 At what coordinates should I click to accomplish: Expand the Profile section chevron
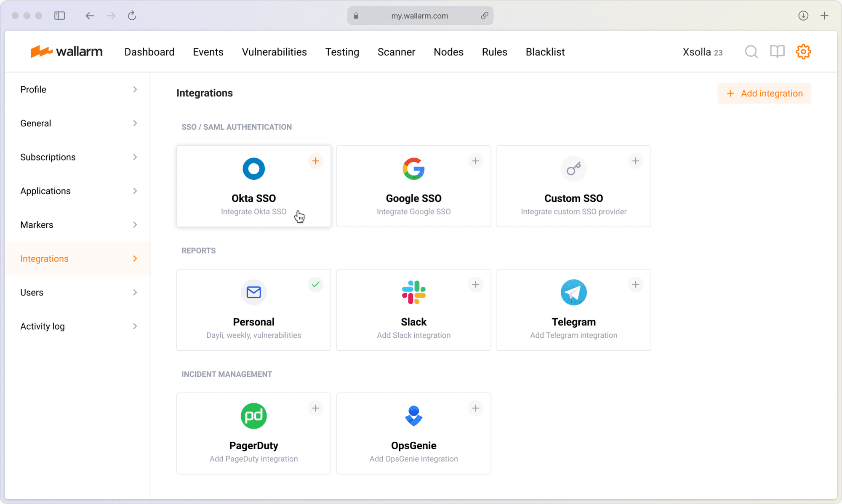[135, 89]
